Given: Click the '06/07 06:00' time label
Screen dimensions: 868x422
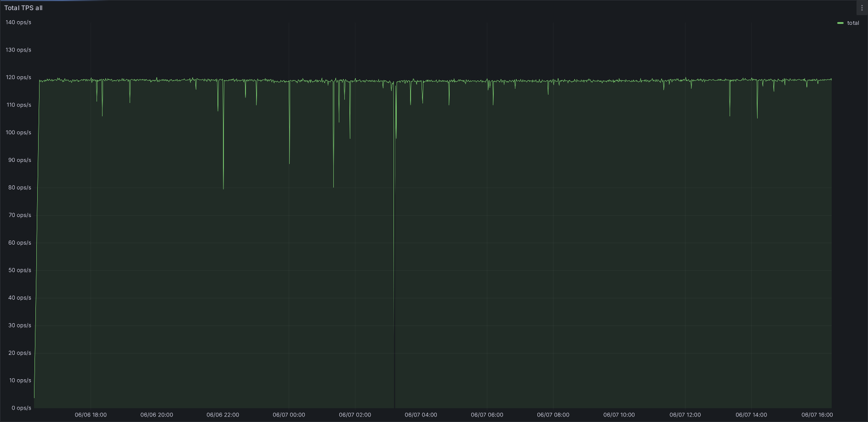Looking at the screenshot, I should [487, 415].
